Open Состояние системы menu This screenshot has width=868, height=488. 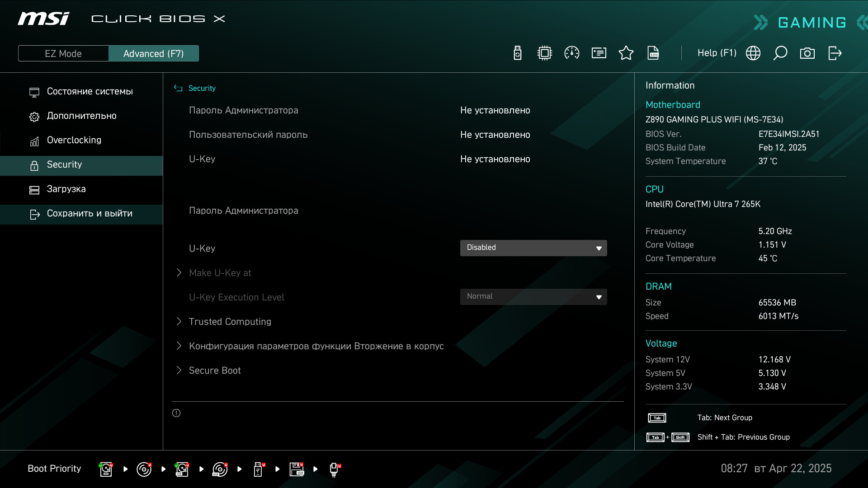(x=81, y=92)
